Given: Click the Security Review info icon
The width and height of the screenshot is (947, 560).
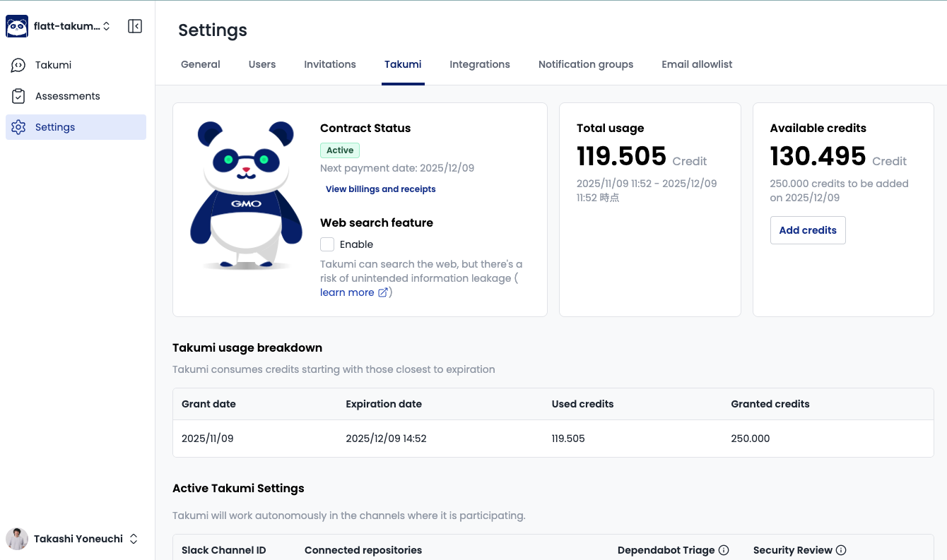Looking at the screenshot, I should pyautogui.click(x=841, y=550).
